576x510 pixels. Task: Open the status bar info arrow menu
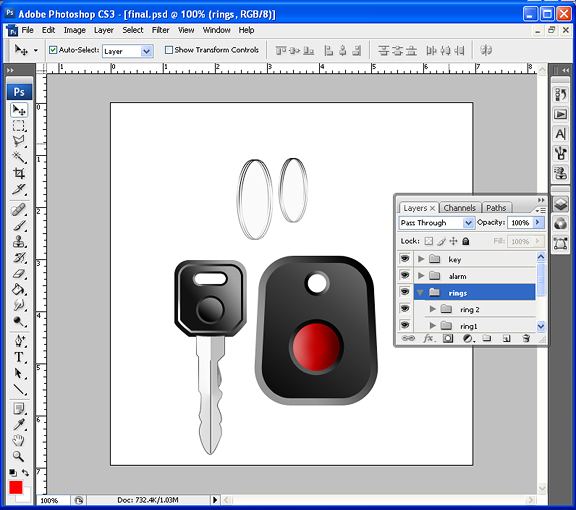215,500
